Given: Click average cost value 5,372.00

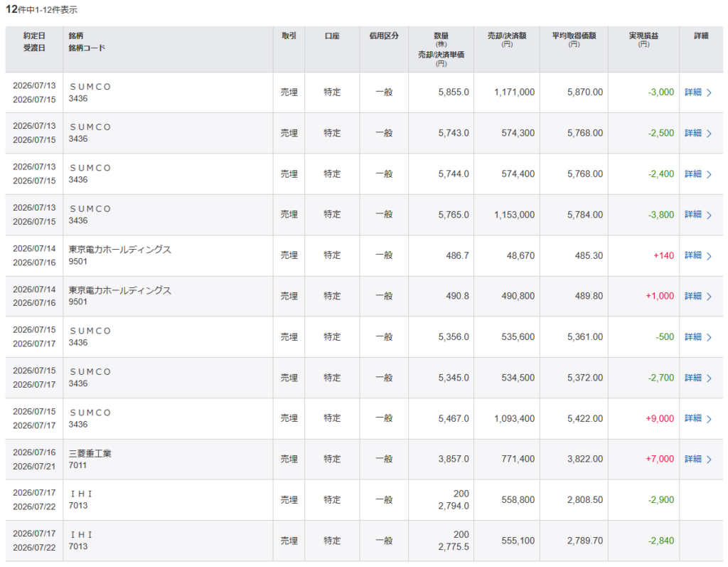Looking at the screenshot, I should pos(585,378).
